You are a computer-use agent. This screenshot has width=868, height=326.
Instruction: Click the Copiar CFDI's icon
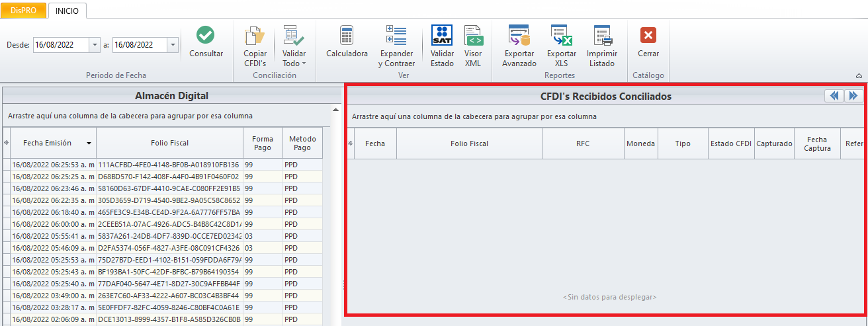[x=255, y=36]
